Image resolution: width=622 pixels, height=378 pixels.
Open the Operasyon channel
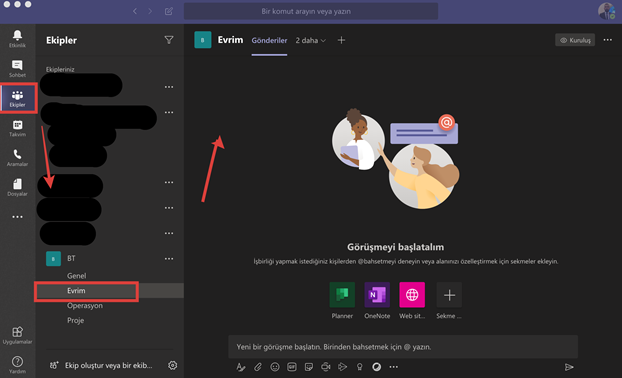click(x=85, y=305)
